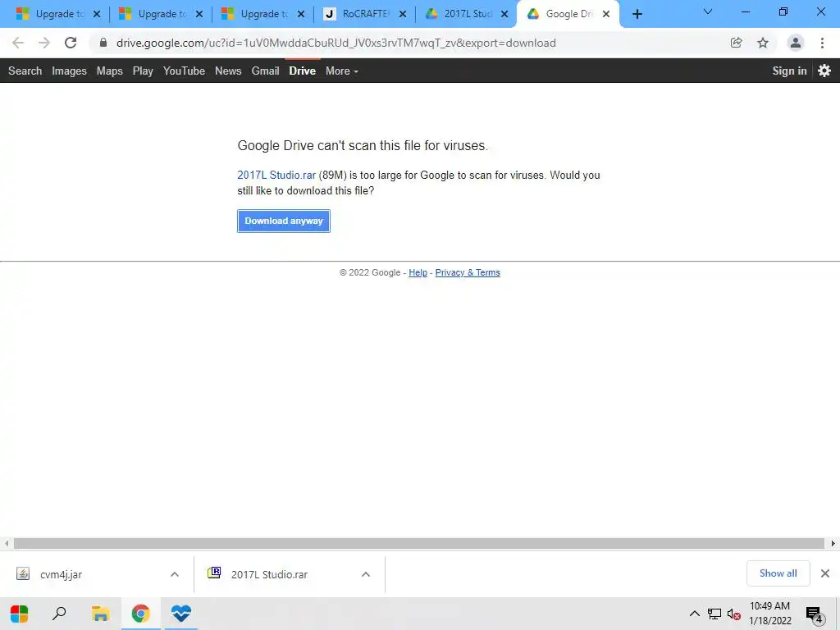Viewport: 840px width, 630px height.
Task: Open Google settings gear icon
Action: [x=824, y=71]
